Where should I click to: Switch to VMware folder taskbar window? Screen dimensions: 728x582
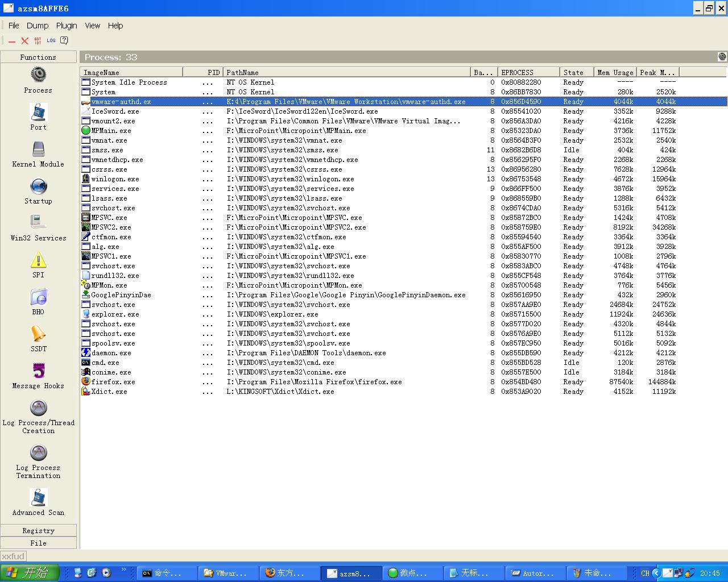coord(228,573)
